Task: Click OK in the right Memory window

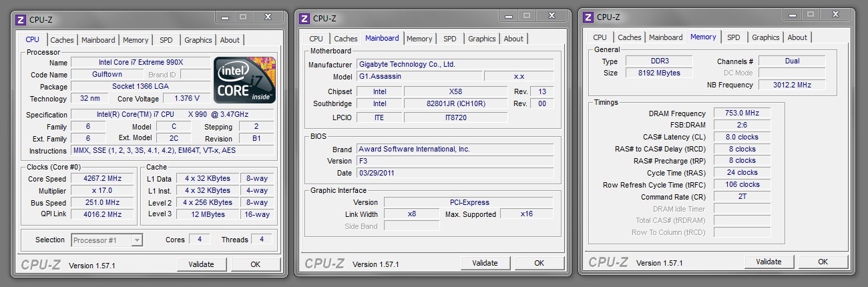Action: pyautogui.click(x=823, y=262)
